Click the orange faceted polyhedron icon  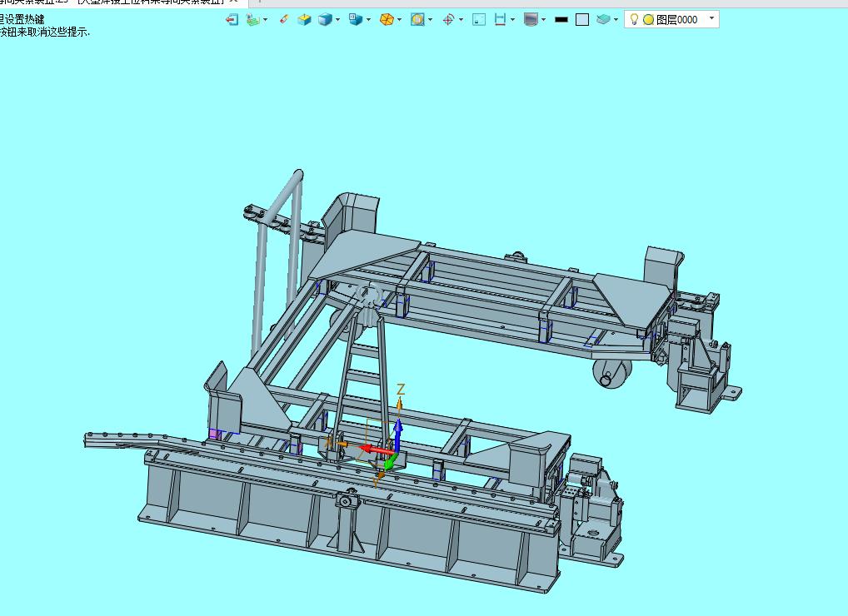(387, 20)
